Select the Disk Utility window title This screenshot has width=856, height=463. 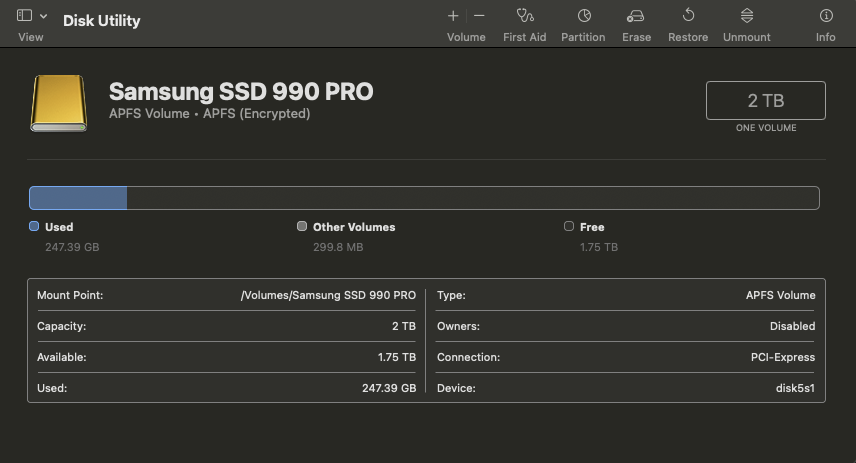(102, 21)
